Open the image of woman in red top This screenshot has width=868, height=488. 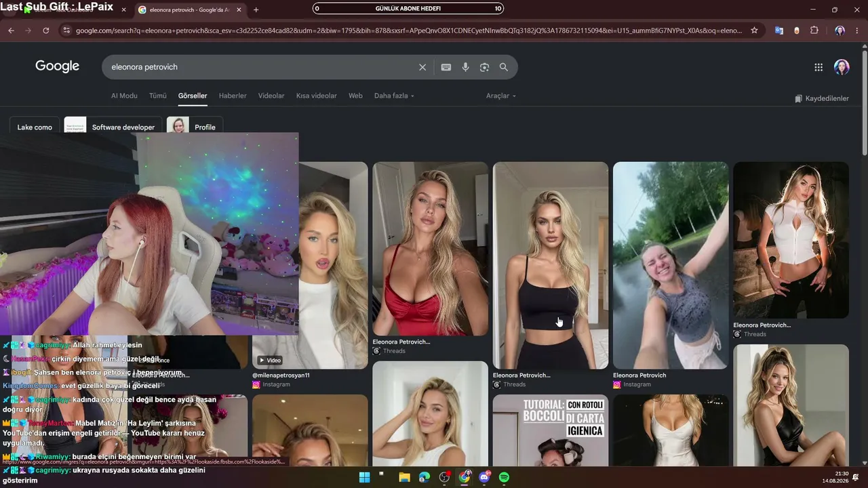pyautogui.click(x=430, y=249)
